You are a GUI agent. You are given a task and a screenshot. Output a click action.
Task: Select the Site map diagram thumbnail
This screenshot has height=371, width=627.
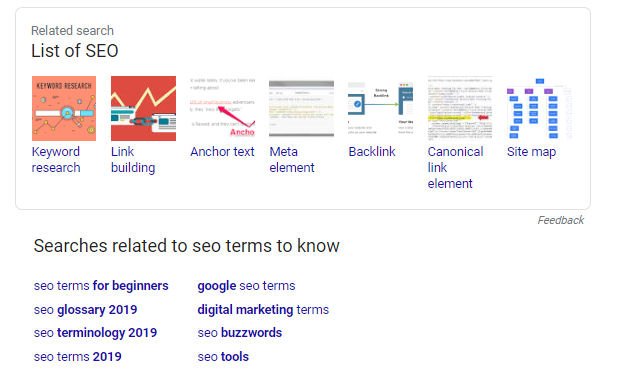click(x=539, y=108)
